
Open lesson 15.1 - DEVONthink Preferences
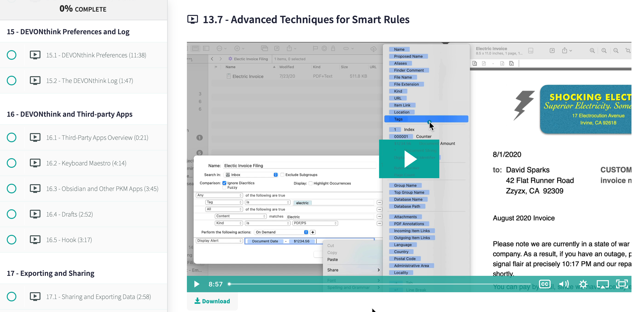(96, 55)
